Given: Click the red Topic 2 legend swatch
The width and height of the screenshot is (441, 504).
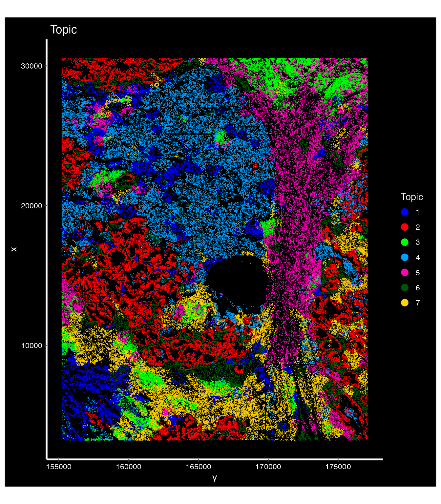Looking at the screenshot, I should pyautogui.click(x=405, y=227).
